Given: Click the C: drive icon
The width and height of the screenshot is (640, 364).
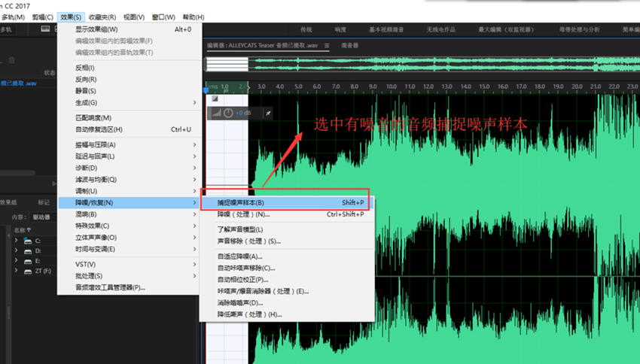Looking at the screenshot, I should click(28, 240).
